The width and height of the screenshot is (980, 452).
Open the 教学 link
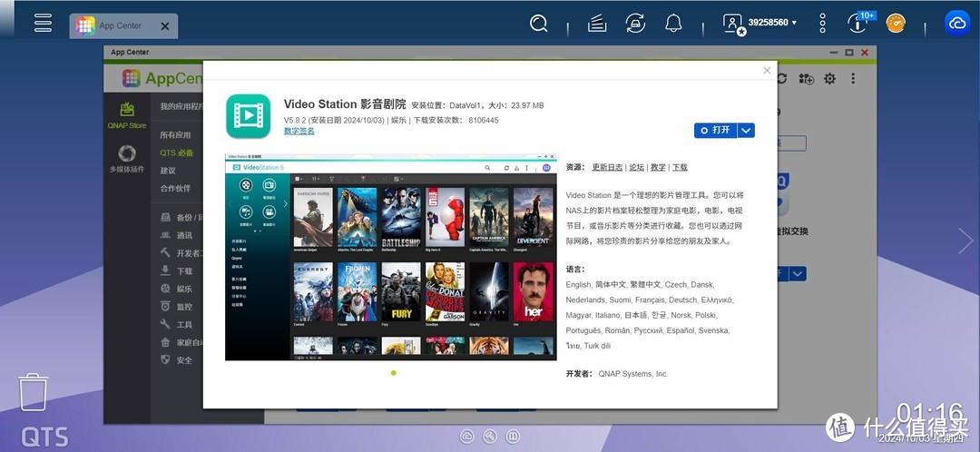tap(658, 168)
